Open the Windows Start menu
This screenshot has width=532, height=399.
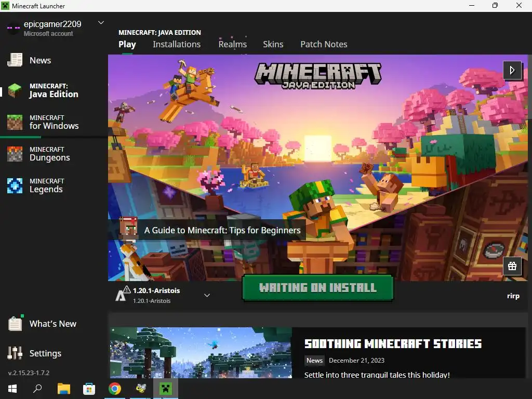[12, 389]
